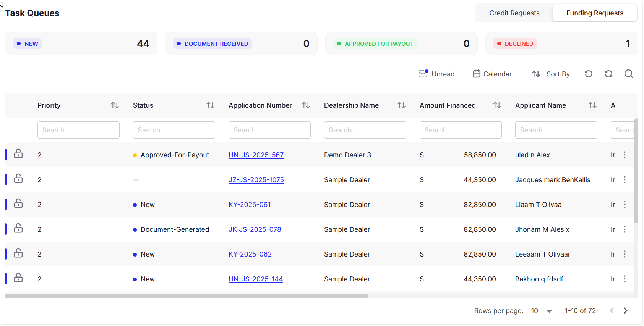Toggle sort on Amount Financed column
The height and width of the screenshot is (326, 644).
[497, 105]
